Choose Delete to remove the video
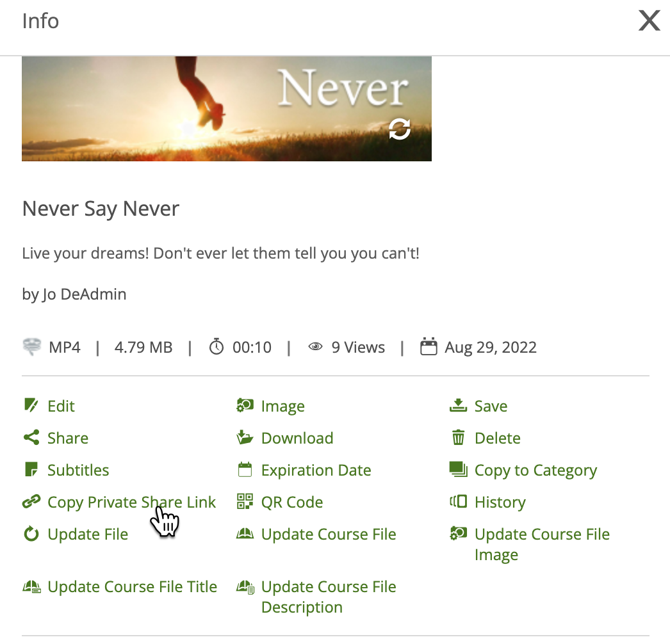The width and height of the screenshot is (670, 644). click(x=497, y=438)
